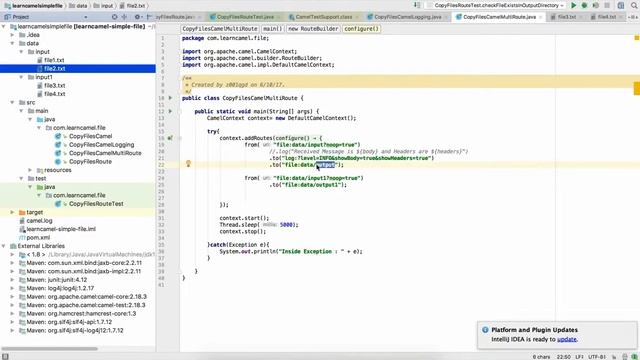Collapse the input1 folder
The height and width of the screenshot is (360, 640).
[21, 77]
